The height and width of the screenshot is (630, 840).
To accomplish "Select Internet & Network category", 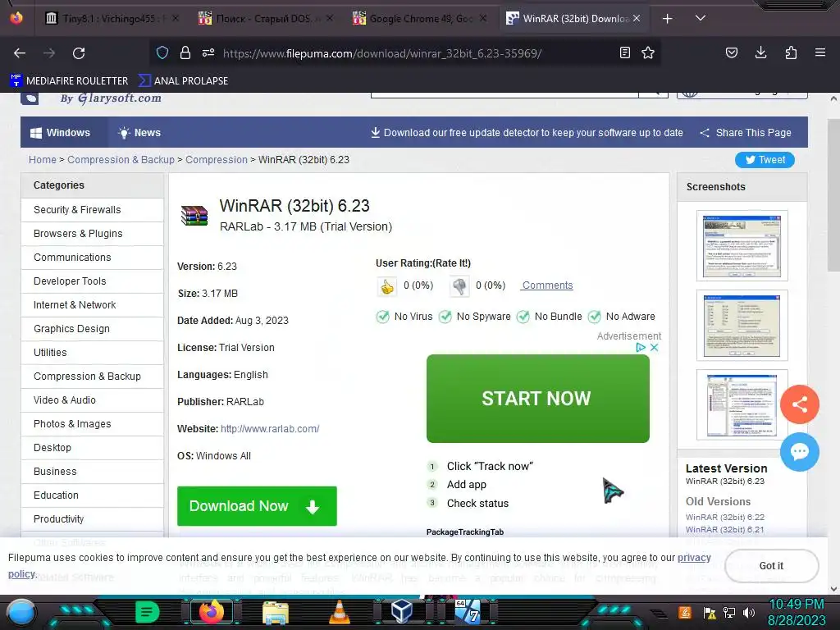I will (x=92, y=305).
